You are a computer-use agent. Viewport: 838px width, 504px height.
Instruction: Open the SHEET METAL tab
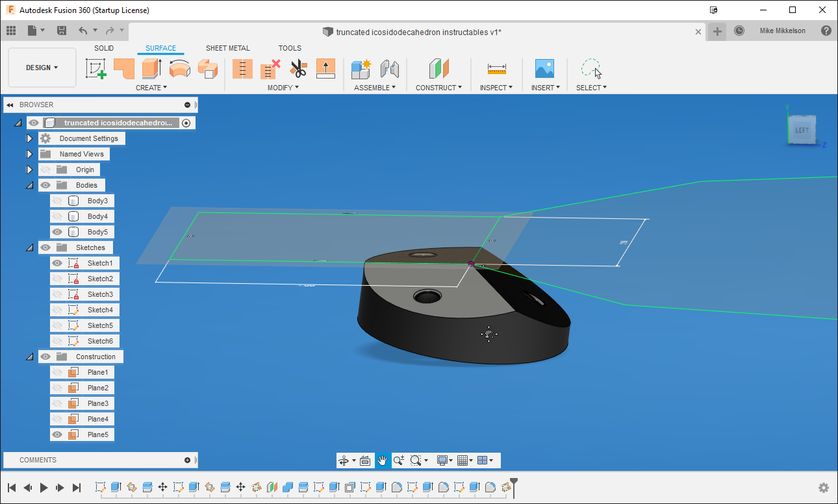(228, 47)
